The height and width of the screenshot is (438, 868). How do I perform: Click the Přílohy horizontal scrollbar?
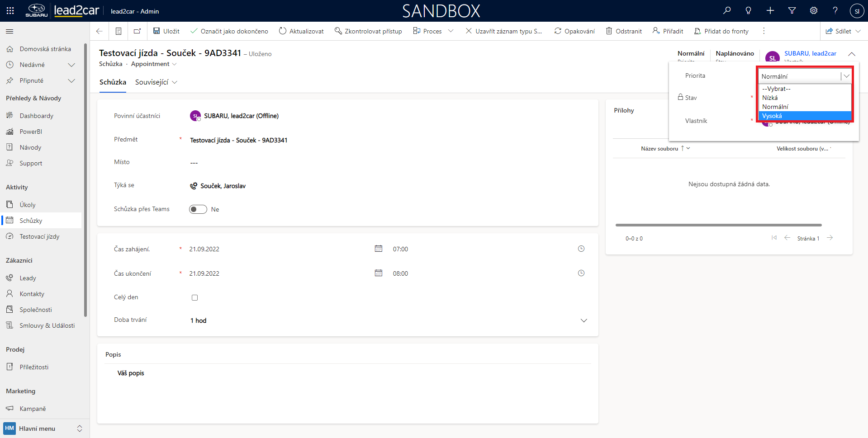718,225
